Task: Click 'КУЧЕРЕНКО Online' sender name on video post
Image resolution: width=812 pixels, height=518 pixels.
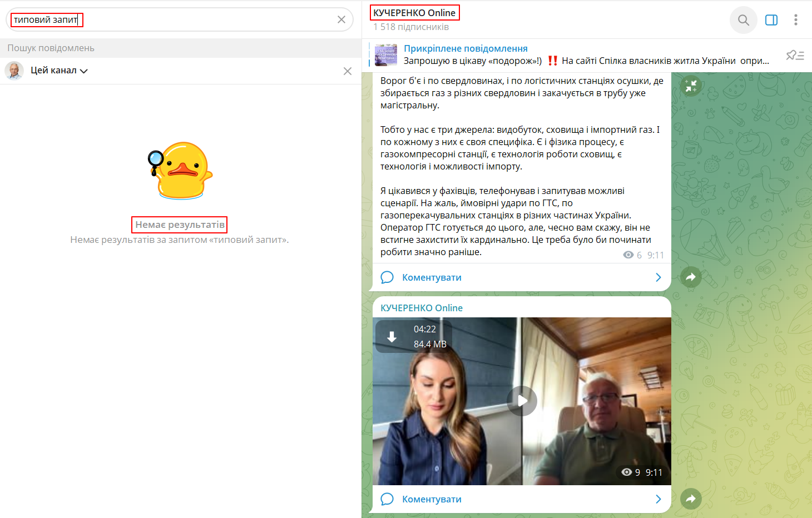Action: (x=422, y=308)
